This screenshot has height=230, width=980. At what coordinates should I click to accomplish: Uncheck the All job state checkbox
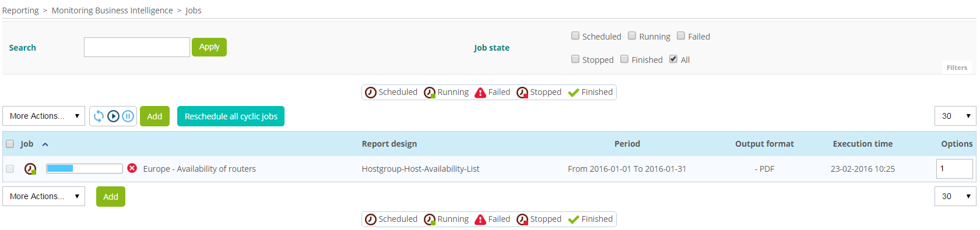pos(673,59)
